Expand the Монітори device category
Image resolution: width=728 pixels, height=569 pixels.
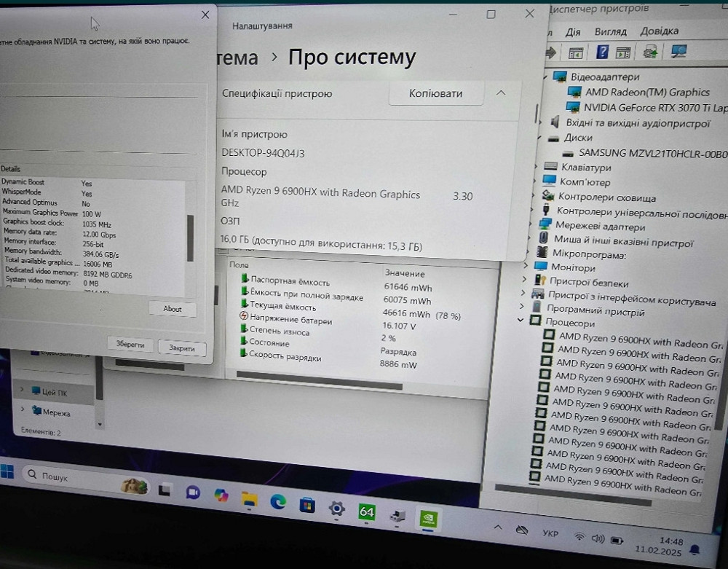click(524, 267)
